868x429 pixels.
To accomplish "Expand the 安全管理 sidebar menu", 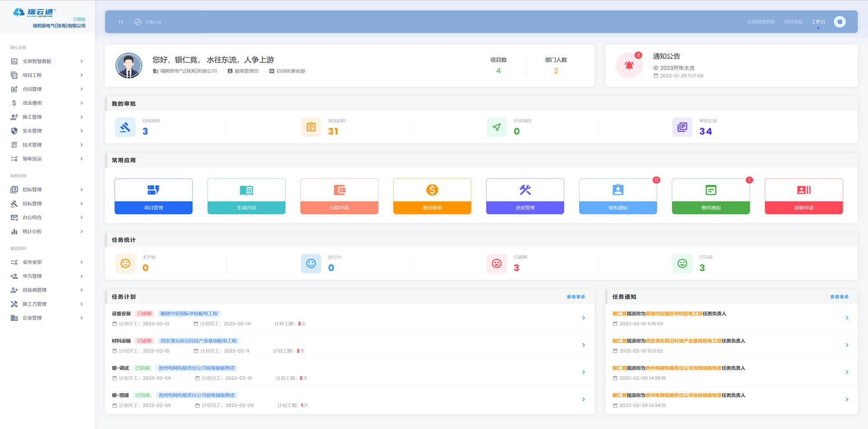I will click(x=46, y=131).
